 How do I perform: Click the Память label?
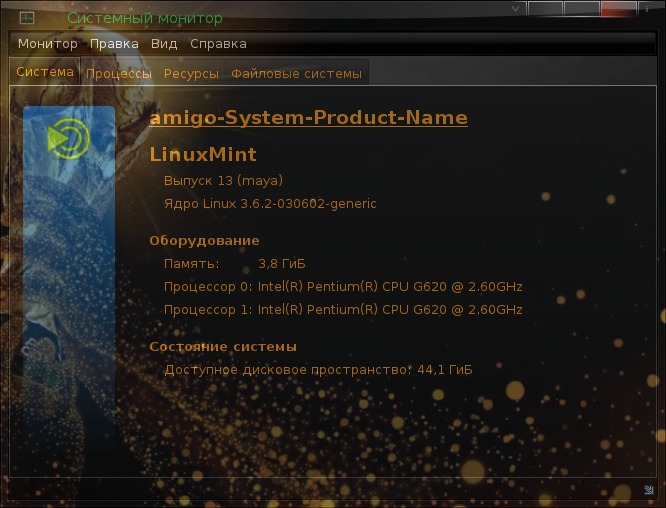[x=192, y=264]
